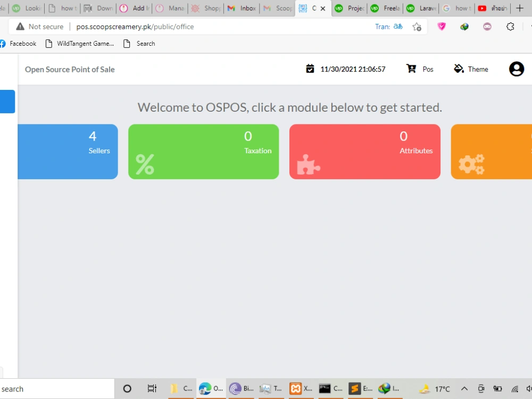532x399 pixels.
Task: Switch to the Mana browser tab
Action: tap(170, 8)
